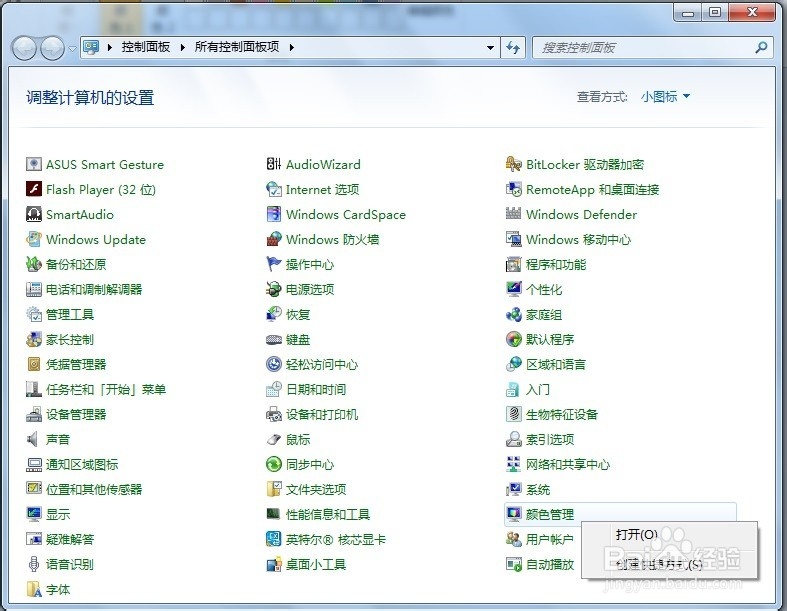Image resolution: width=787 pixels, height=611 pixels.
Task: Click the 电话和调制解调器 icon
Action: pos(34,289)
